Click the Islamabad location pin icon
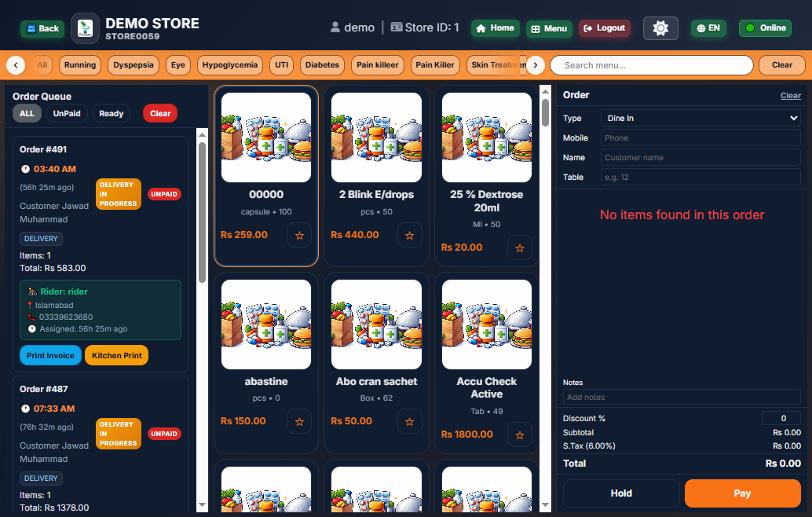812x517 pixels. 30,305
